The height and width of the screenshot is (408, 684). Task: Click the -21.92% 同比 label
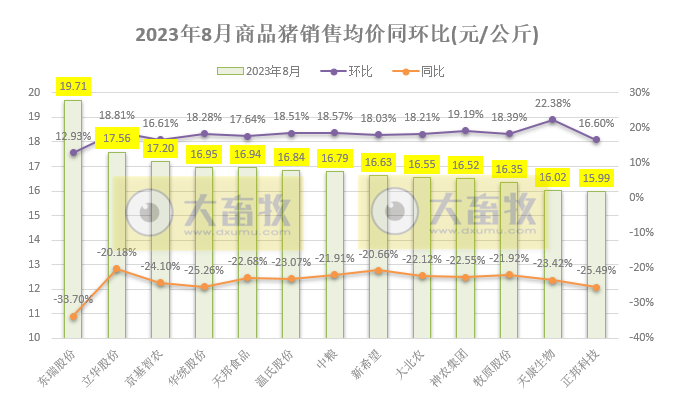(509, 258)
